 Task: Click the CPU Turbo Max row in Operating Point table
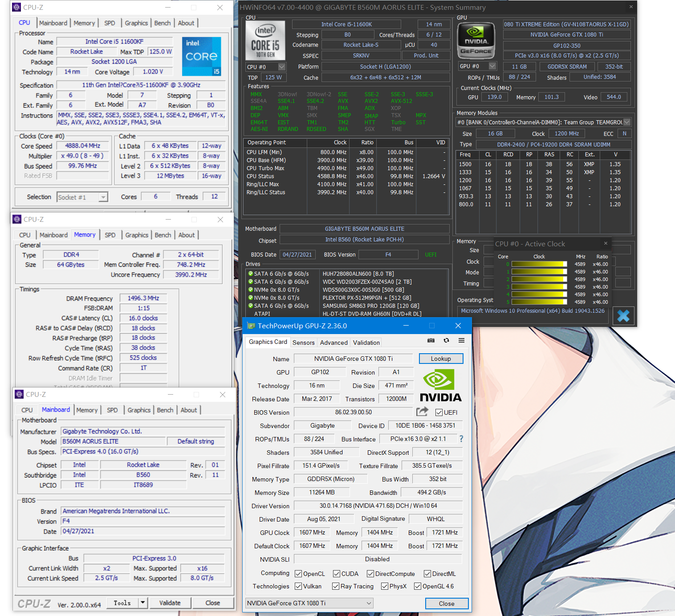click(x=346, y=168)
